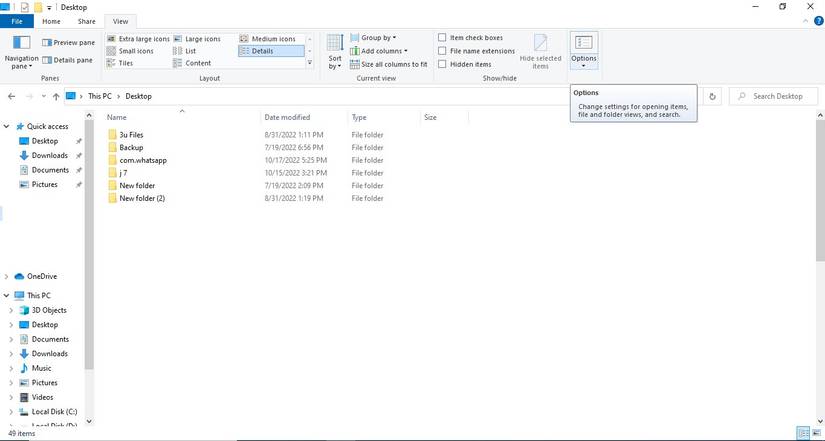Sort by the Name column header

[x=182, y=117]
